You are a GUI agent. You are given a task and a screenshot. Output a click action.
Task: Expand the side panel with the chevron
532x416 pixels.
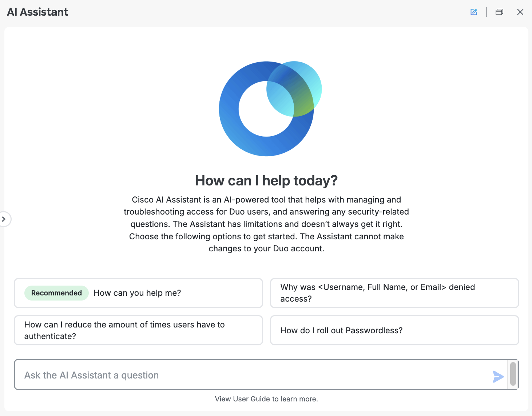click(4, 219)
